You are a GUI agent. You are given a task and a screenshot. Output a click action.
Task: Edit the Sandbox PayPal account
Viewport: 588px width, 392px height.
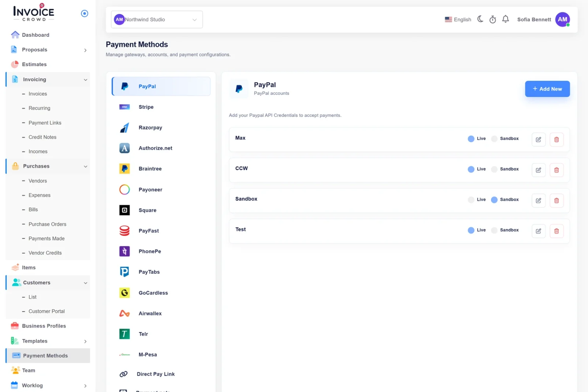538,201
